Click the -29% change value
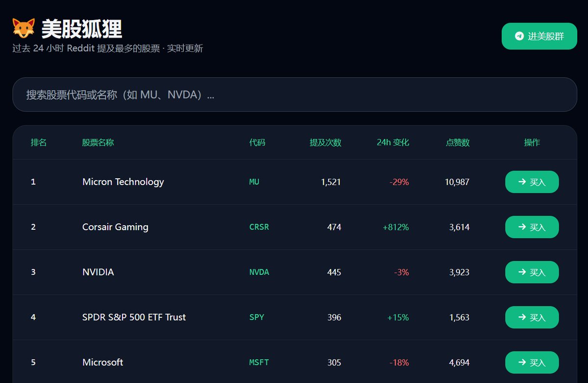588x383 pixels. (399, 182)
